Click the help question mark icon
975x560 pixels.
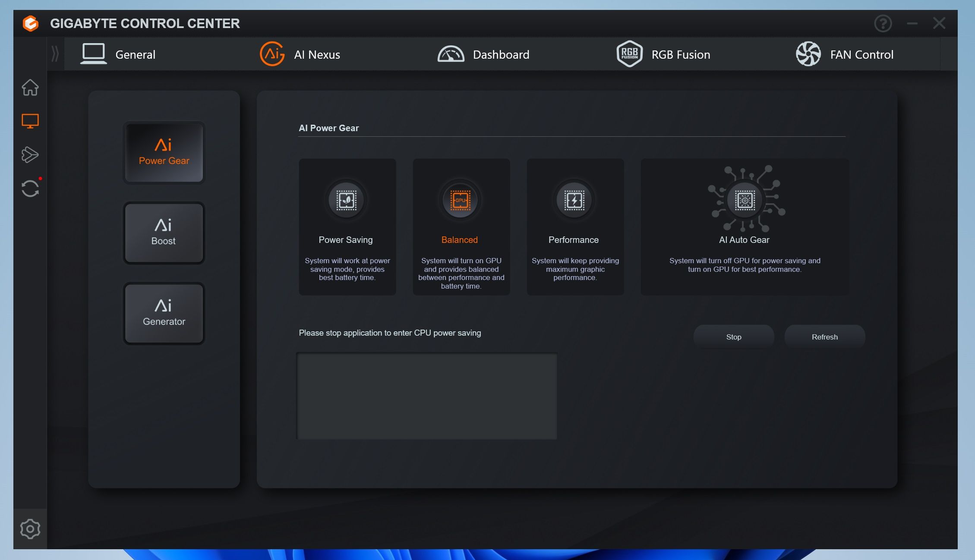point(883,23)
